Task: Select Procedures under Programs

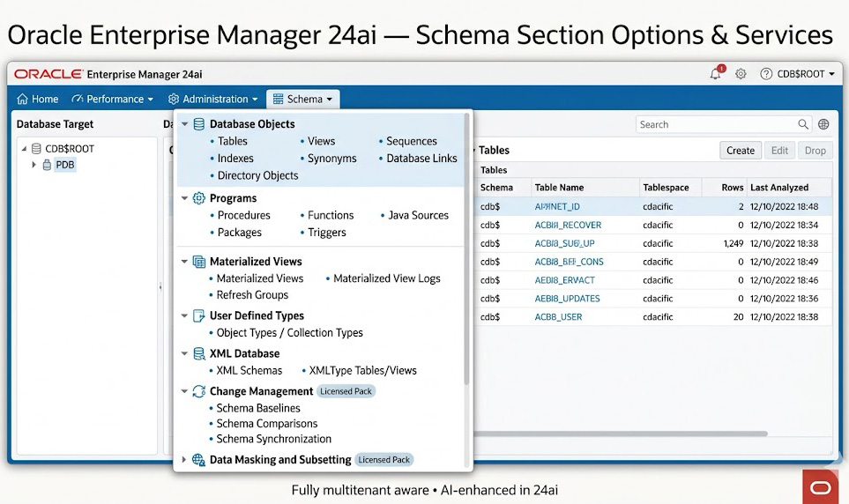Action: coord(243,216)
